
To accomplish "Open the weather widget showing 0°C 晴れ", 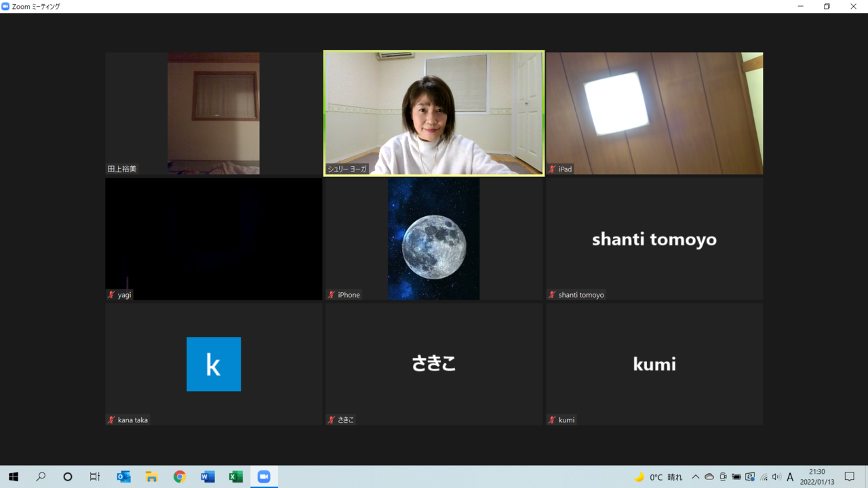I will 658,477.
